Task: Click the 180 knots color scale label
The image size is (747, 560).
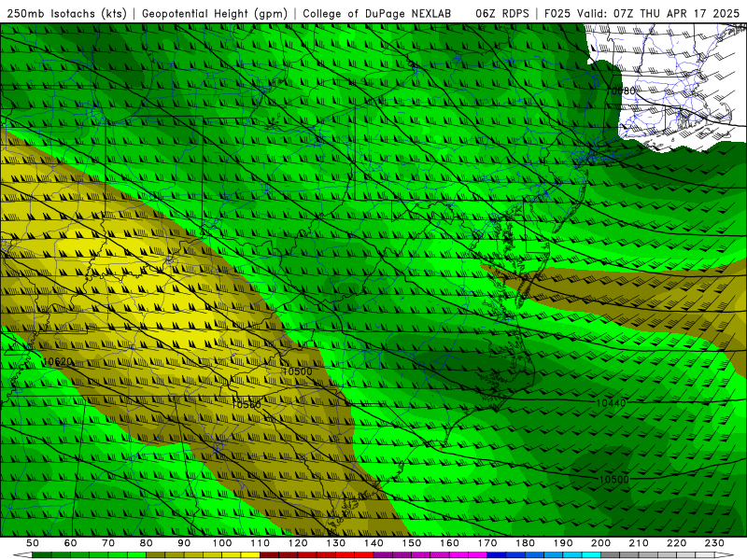Action: tap(526, 543)
